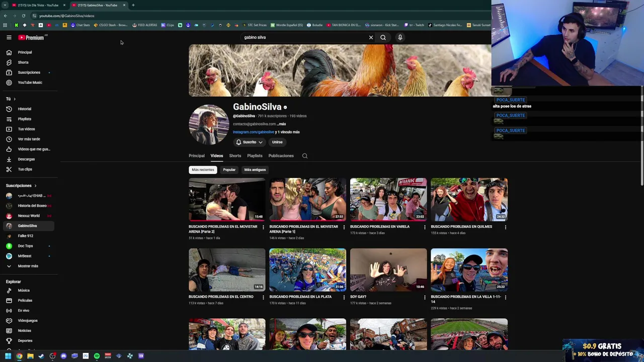The width and height of the screenshot is (644, 362).
Task: Open 'En vivo' under Explorar
Action: pos(28,311)
